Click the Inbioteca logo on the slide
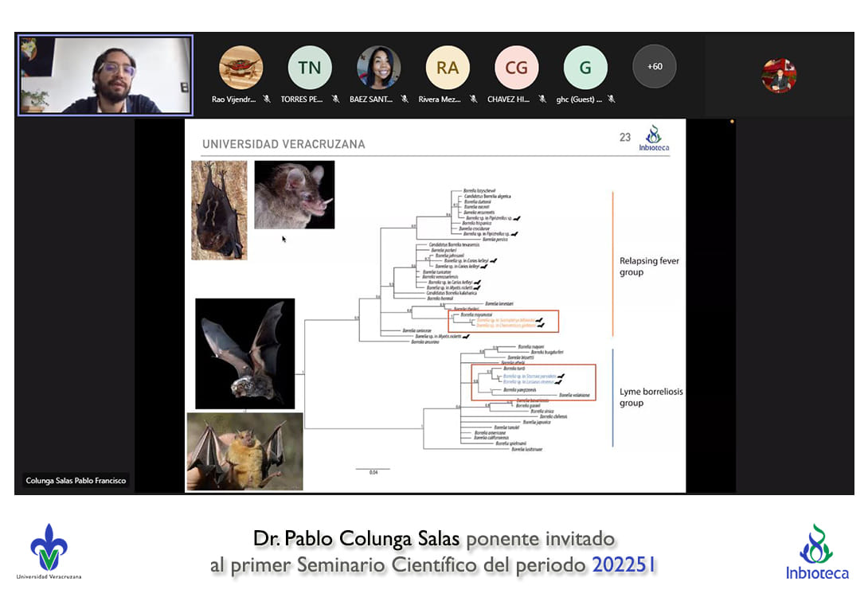 click(x=653, y=138)
